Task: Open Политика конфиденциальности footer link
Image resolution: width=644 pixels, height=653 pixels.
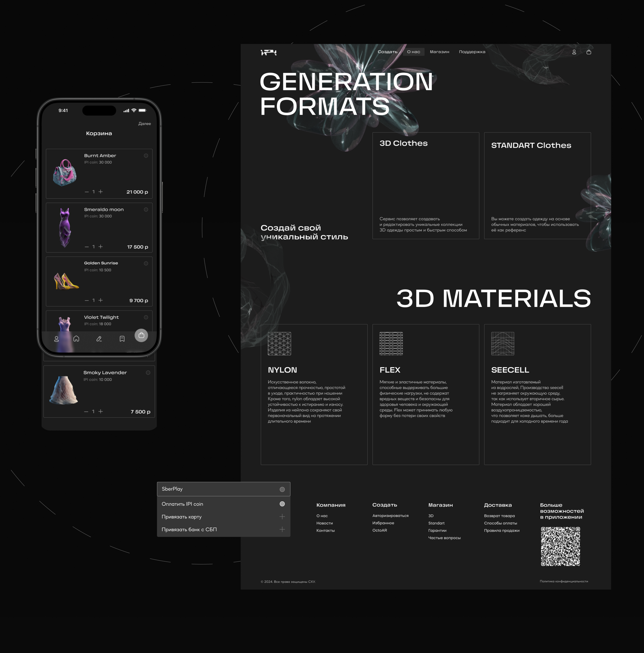Action: (563, 581)
